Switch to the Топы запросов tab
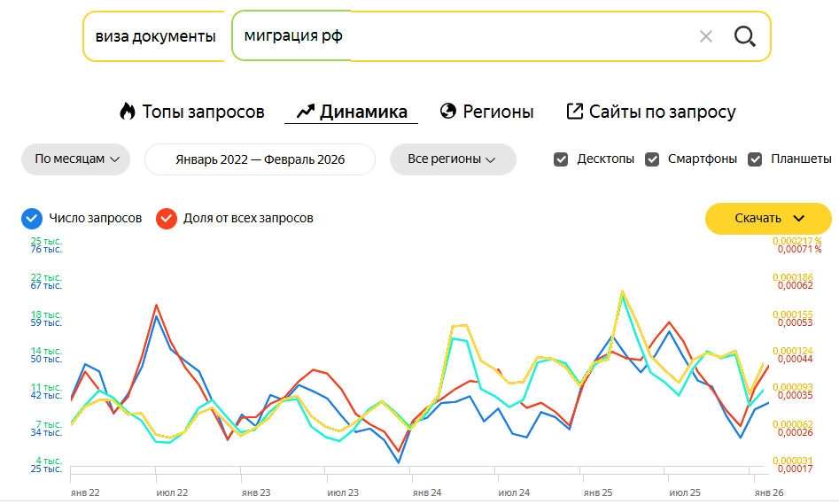839x504 pixels. pyautogui.click(x=203, y=112)
